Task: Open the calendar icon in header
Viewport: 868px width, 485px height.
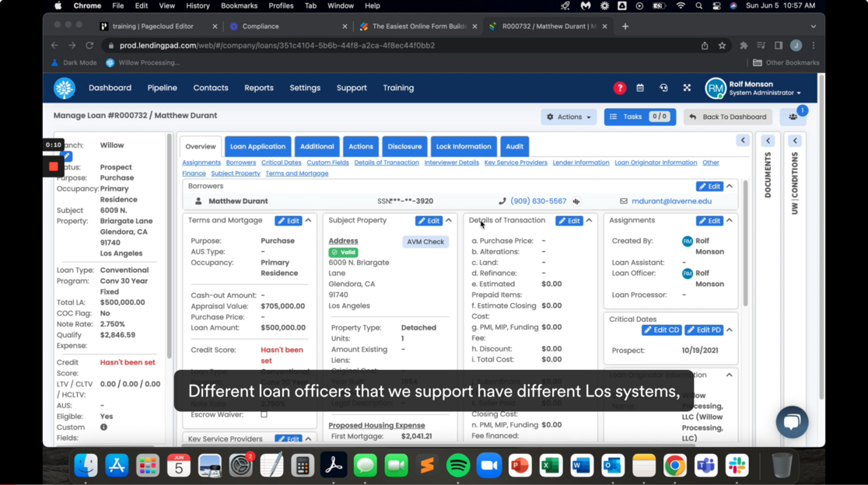Action: pyautogui.click(x=640, y=88)
